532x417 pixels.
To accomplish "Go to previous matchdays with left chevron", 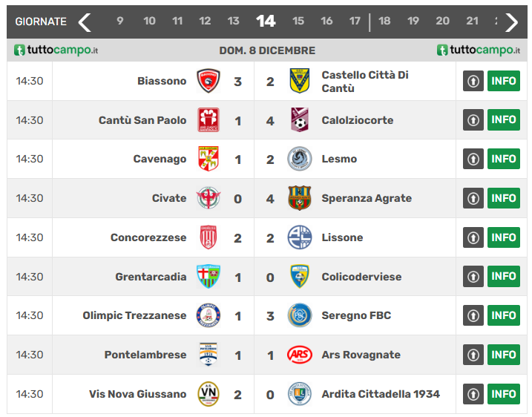I will click(85, 22).
